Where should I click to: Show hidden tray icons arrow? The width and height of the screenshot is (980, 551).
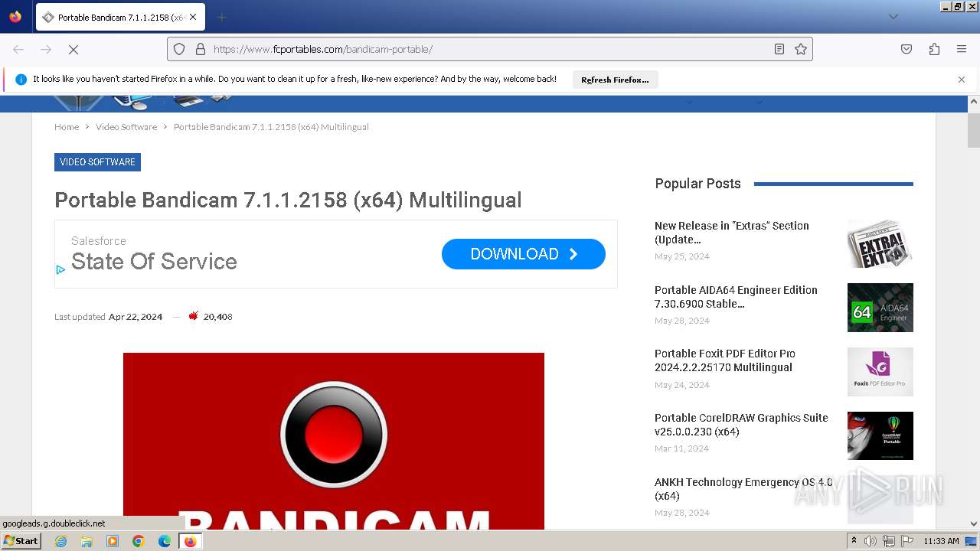tap(854, 541)
